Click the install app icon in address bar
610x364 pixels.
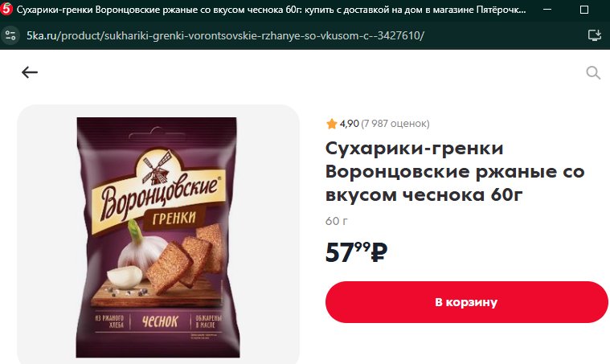(x=595, y=35)
